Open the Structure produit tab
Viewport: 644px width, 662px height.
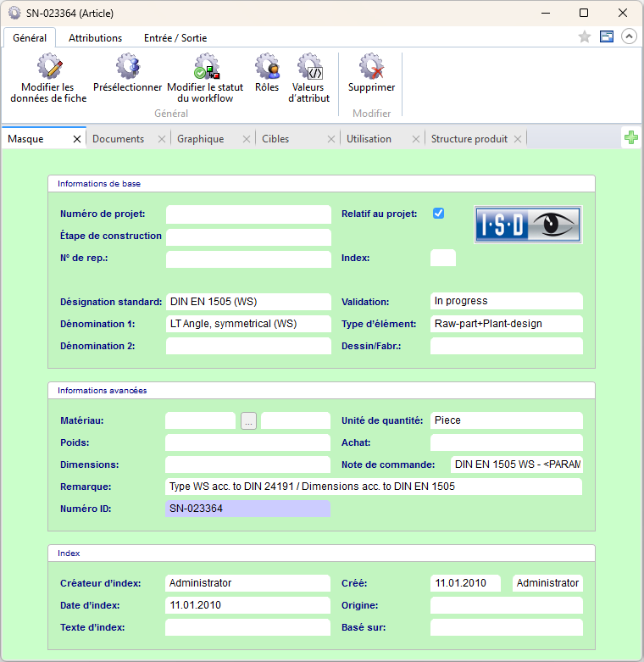pos(469,139)
